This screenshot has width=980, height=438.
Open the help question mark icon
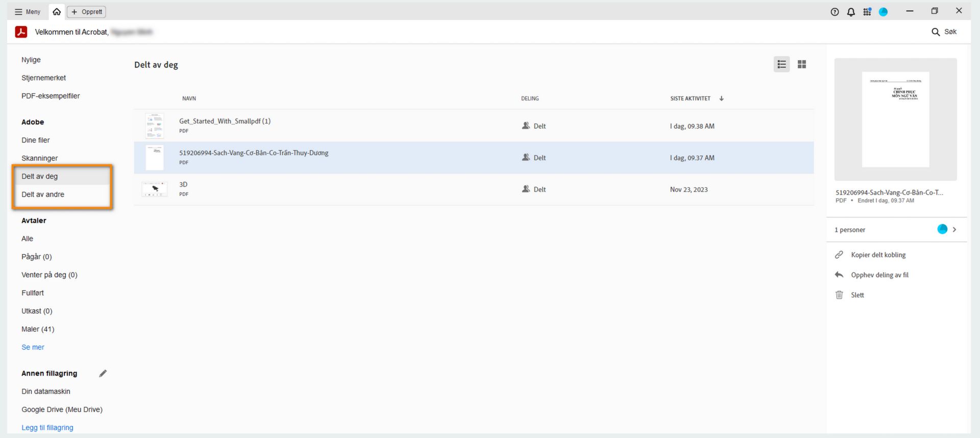point(835,12)
